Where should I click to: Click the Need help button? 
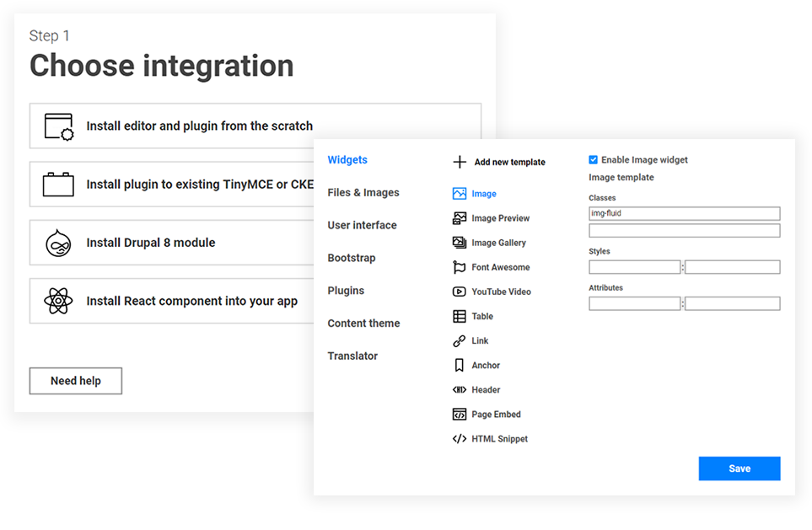(76, 381)
